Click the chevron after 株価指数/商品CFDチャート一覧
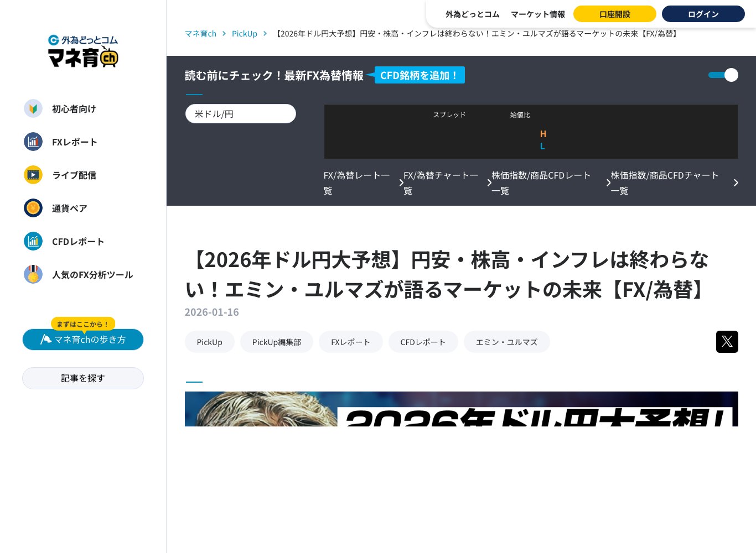Screen dimensions: 756x553 pyautogui.click(x=736, y=182)
